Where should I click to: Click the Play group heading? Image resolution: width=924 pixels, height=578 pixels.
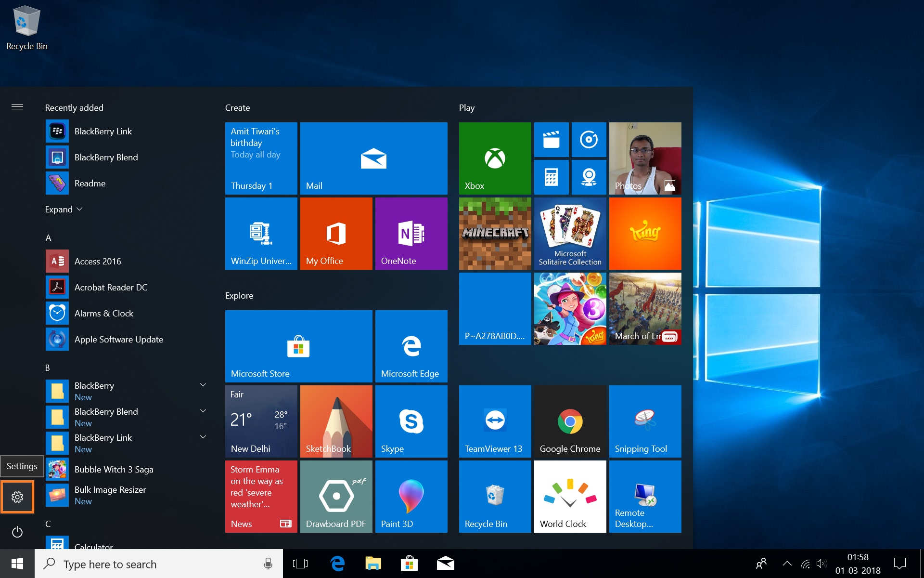click(x=467, y=108)
